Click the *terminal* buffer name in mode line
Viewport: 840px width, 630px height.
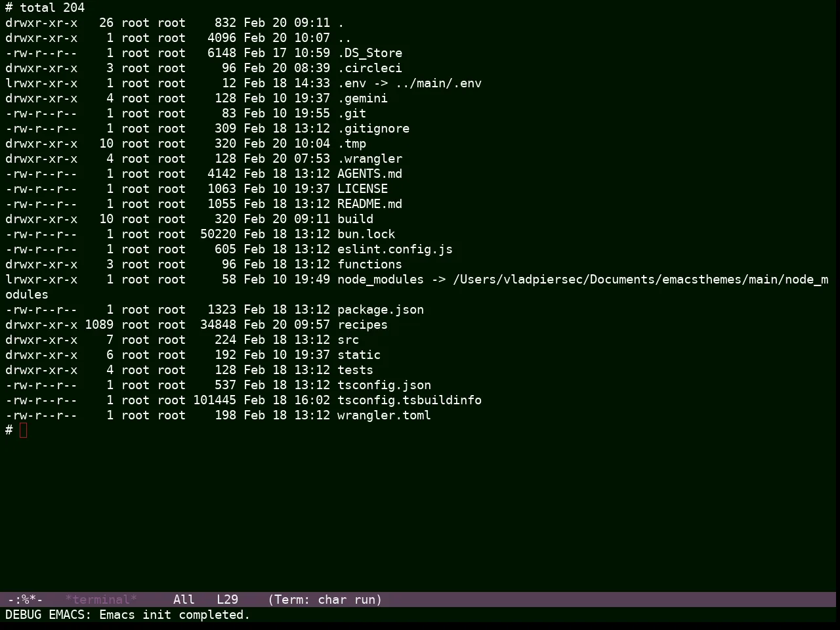pos(101,600)
